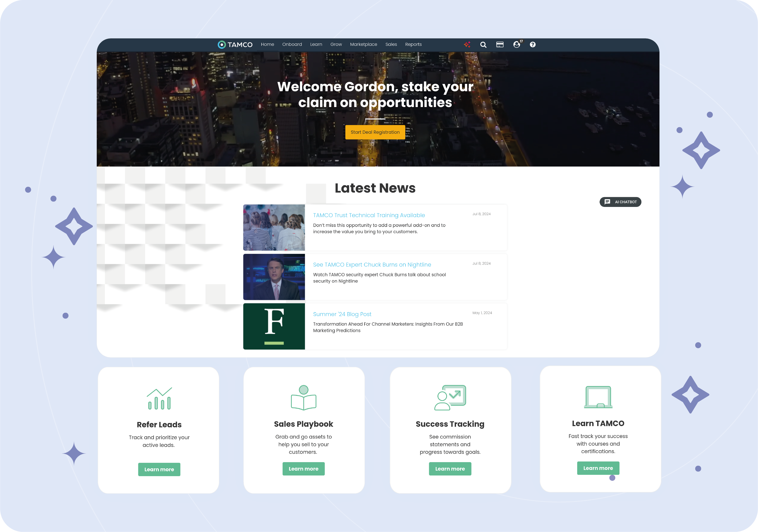
Task: Click Learn more under Sales Playbook
Action: [303, 469]
